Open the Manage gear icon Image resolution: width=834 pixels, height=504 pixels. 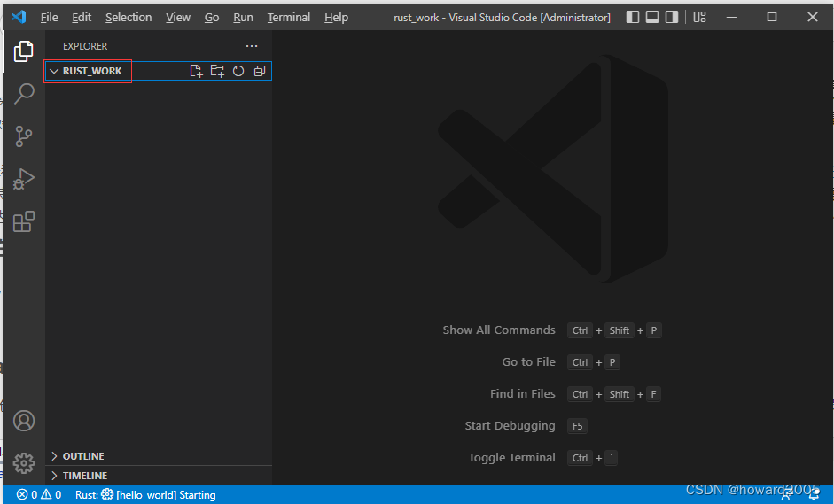(23, 463)
